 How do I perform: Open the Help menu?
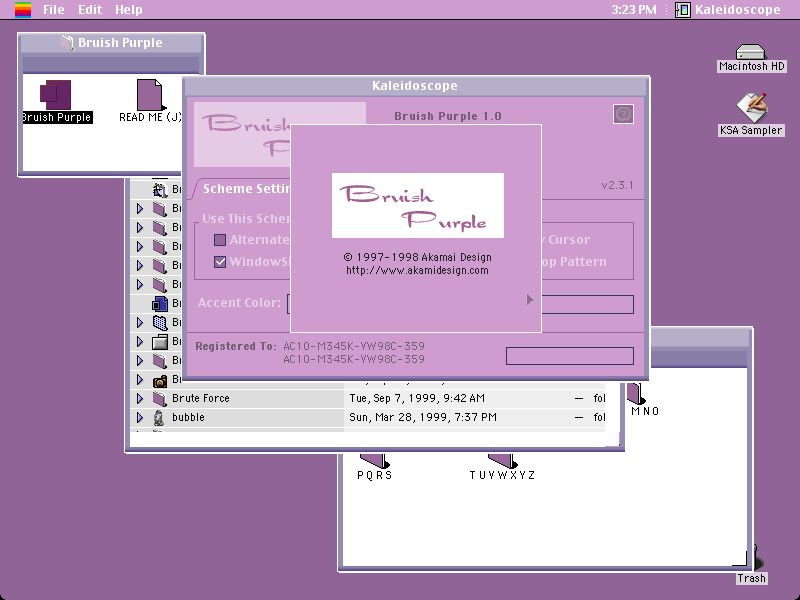point(129,10)
